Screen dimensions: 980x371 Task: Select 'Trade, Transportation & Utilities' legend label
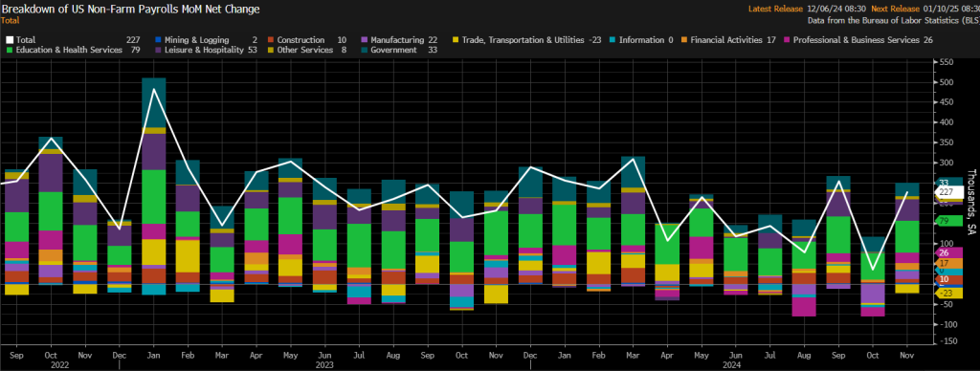[523, 40]
